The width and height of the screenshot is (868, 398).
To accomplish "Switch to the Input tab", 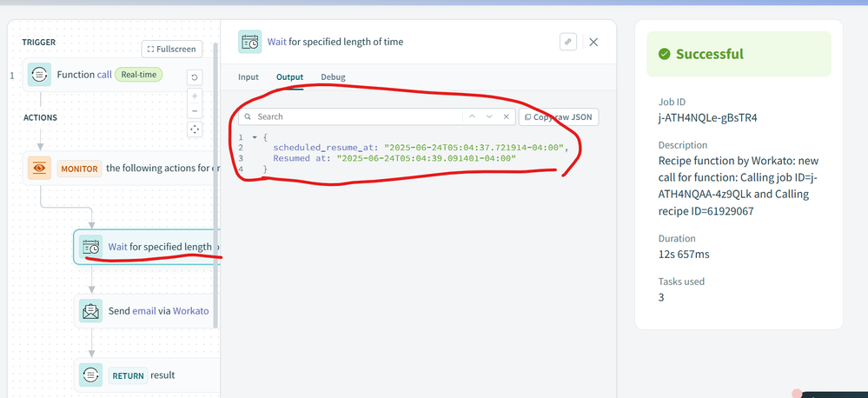I will point(248,77).
